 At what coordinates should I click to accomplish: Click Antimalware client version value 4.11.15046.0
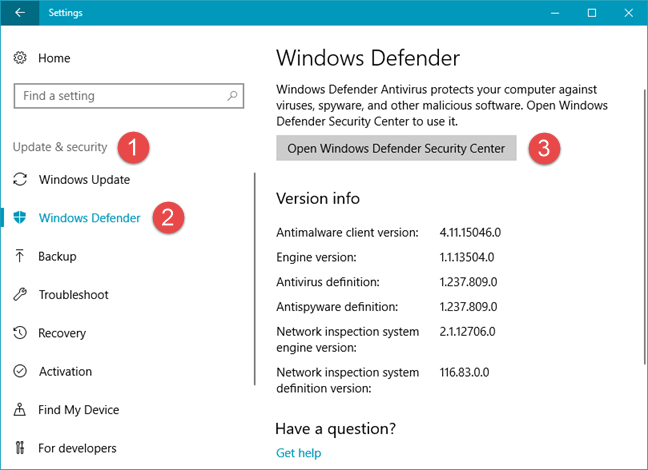470,232
